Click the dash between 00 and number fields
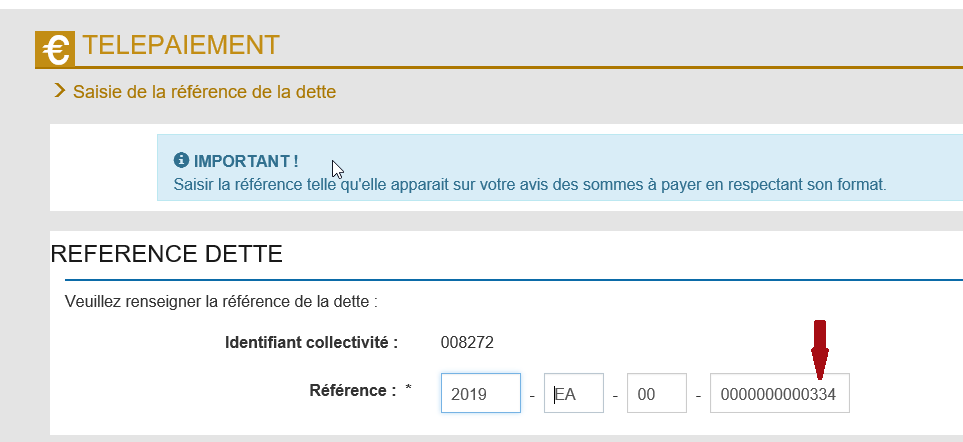The image size is (963, 442). click(x=698, y=394)
